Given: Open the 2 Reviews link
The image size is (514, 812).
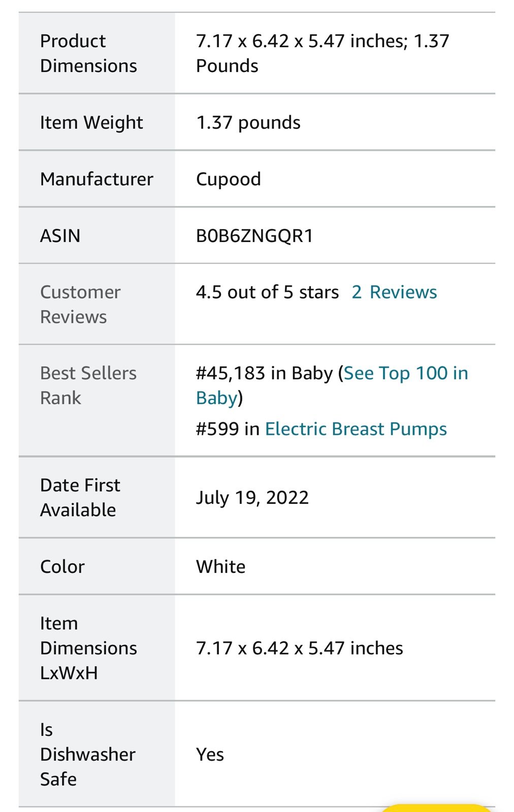Looking at the screenshot, I should tap(394, 292).
